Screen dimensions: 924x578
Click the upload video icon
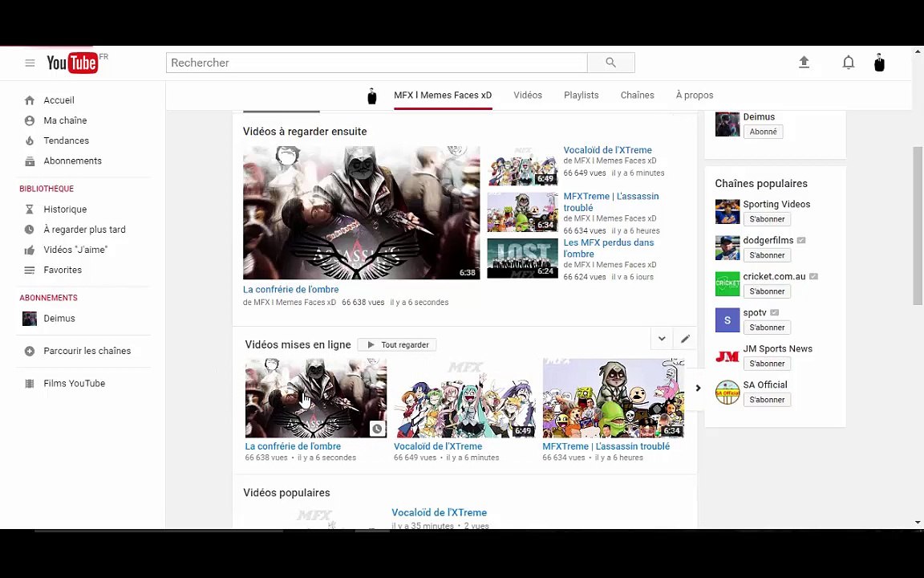pos(804,62)
